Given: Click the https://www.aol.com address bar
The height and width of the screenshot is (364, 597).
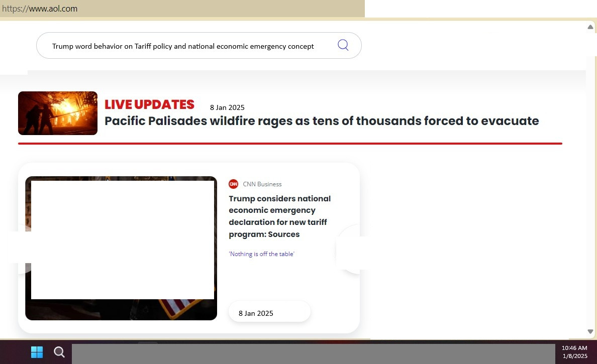Looking at the screenshot, I should pos(182,9).
